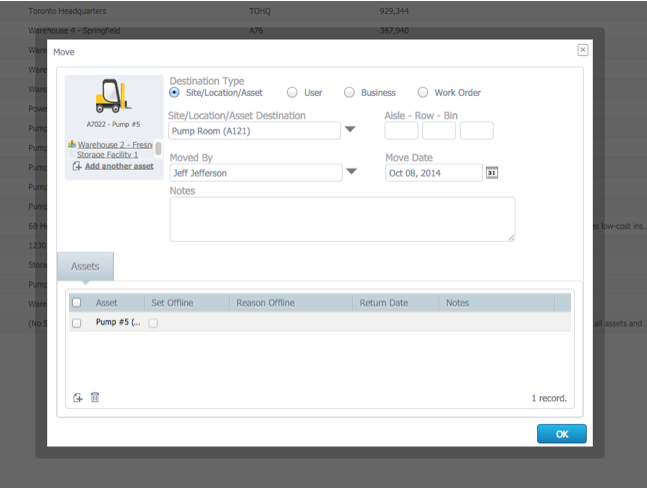Viewport: 647px width, 488px height.
Task: Expand the Moved By dropdown arrow
Action: click(351, 171)
